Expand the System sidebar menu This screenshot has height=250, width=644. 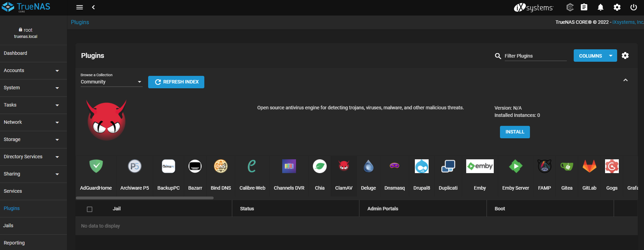(x=33, y=88)
